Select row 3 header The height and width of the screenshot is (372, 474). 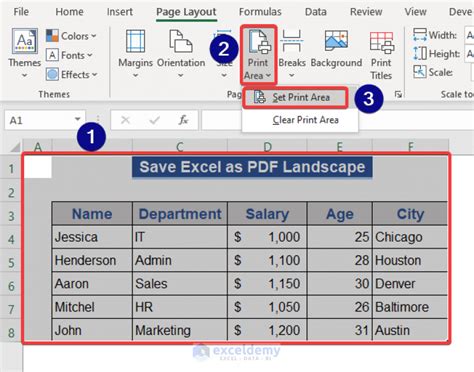click(11, 215)
